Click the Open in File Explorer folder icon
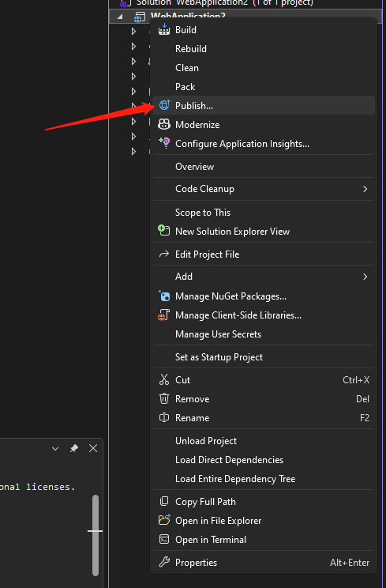This screenshot has height=588, width=386. pyautogui.click(x=164, y=520)
